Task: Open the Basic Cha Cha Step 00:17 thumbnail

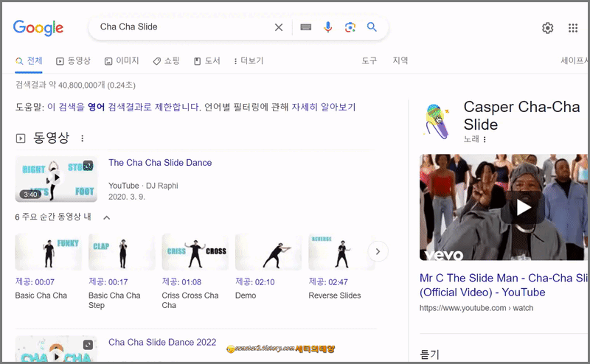Action: [x=122, y=251]
